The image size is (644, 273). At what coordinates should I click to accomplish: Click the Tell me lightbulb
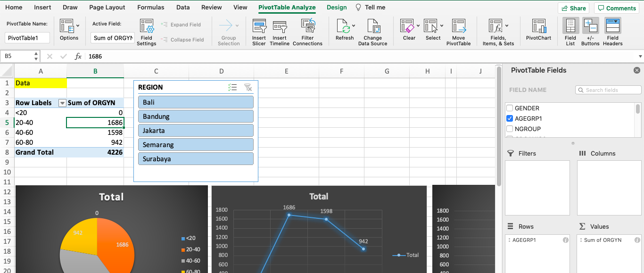[x=358, y=8]
